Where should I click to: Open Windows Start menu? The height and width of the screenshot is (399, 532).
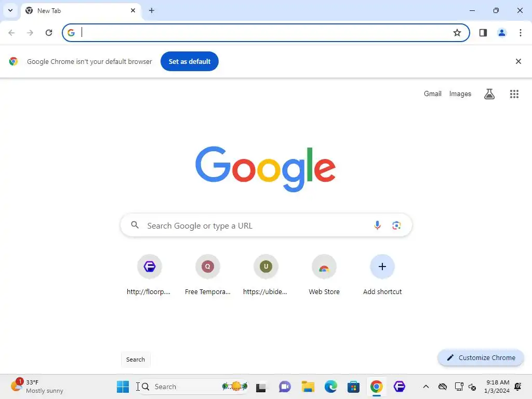coord(123,387)
